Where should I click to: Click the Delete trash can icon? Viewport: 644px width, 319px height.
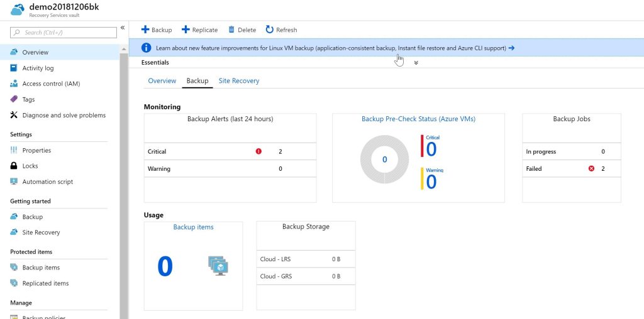(231, 30)
